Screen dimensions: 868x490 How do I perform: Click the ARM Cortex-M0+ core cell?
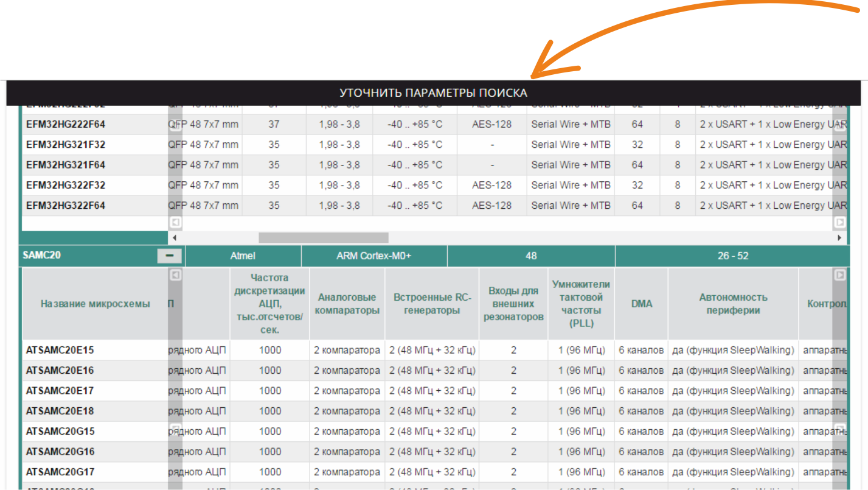(374, 256)
